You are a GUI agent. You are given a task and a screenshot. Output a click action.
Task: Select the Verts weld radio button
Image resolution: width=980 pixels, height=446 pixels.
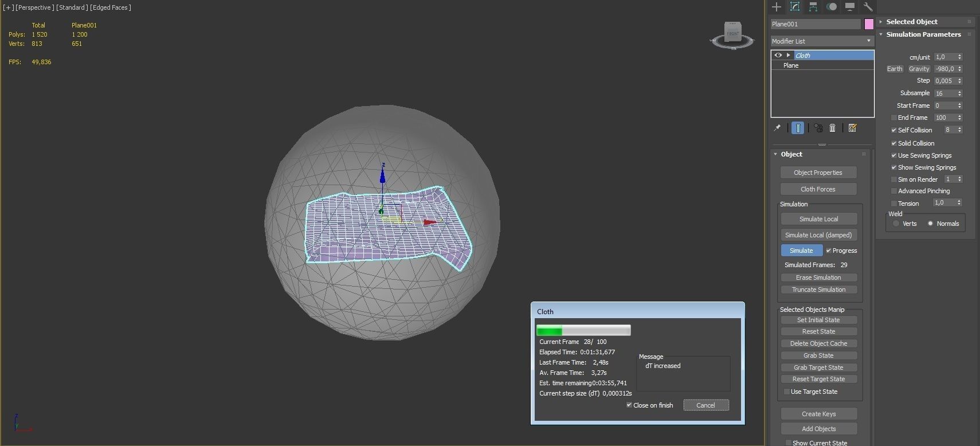click(x=896, y=224)
